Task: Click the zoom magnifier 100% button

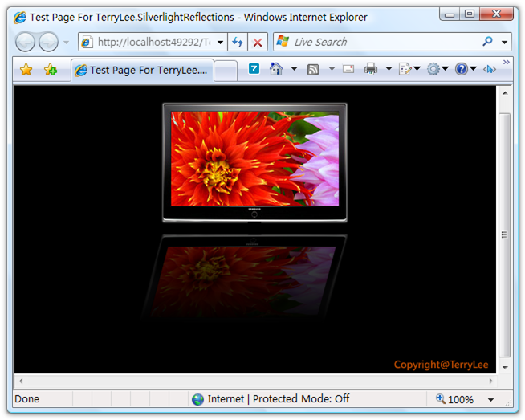Action: pos(454,399)
